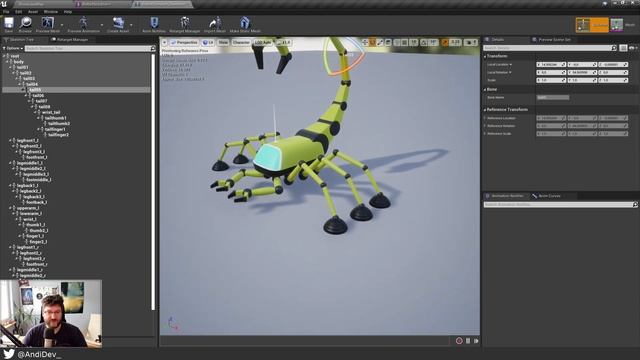The height and width of the screenshot is (360, 640).
Task: Open the Anim Notifies toolbar icon
Action: coord(154,23)
